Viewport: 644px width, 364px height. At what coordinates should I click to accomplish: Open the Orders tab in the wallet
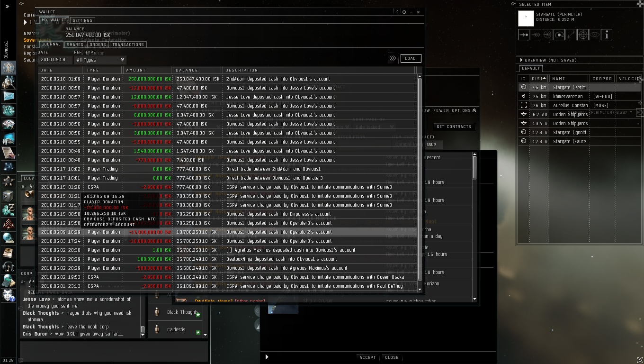[98, 45]
